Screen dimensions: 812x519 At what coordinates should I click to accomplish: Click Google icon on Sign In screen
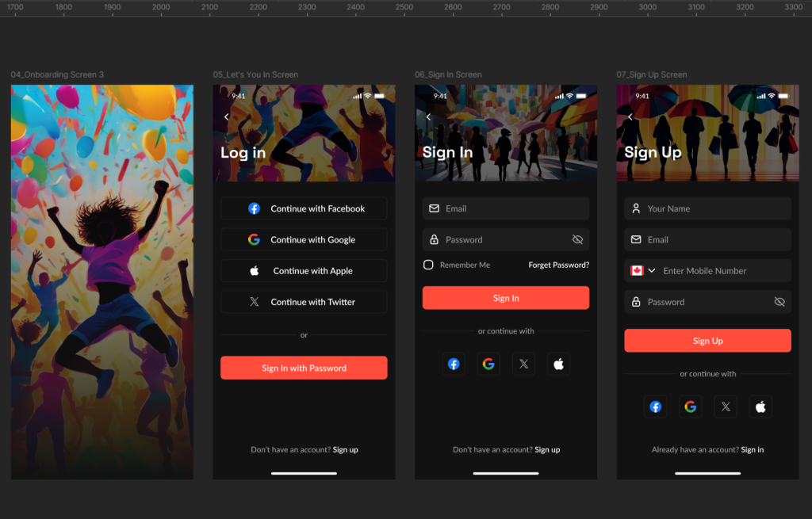click(x=488, y=364)
